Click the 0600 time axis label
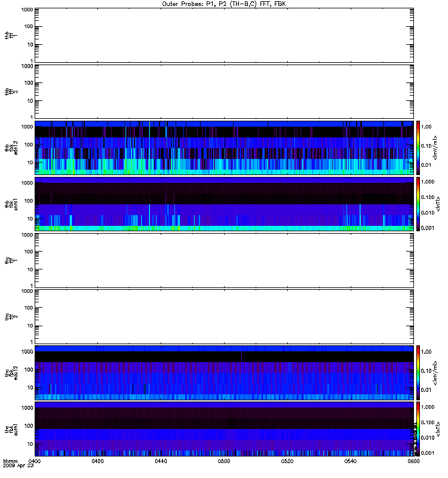This screenshot has height=478, width=448. [413, 461]
